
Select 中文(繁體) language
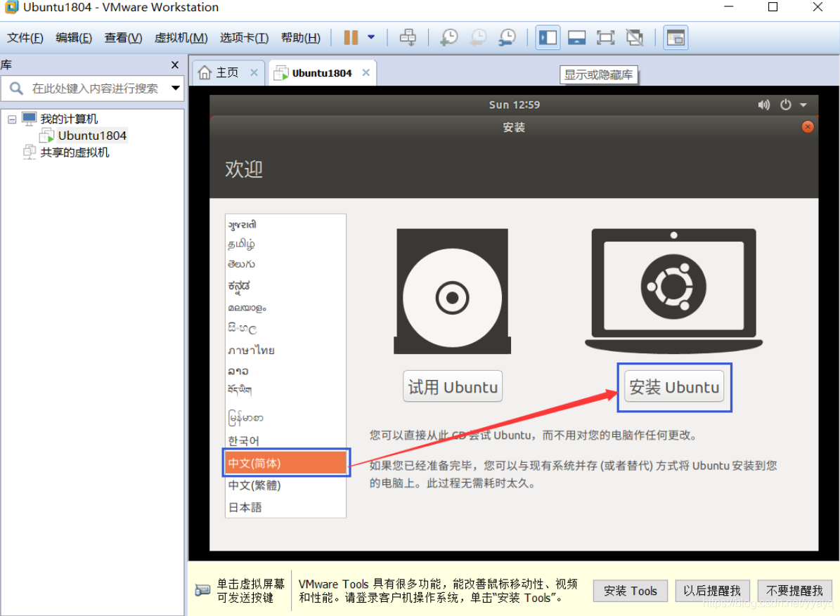(286, 485)
